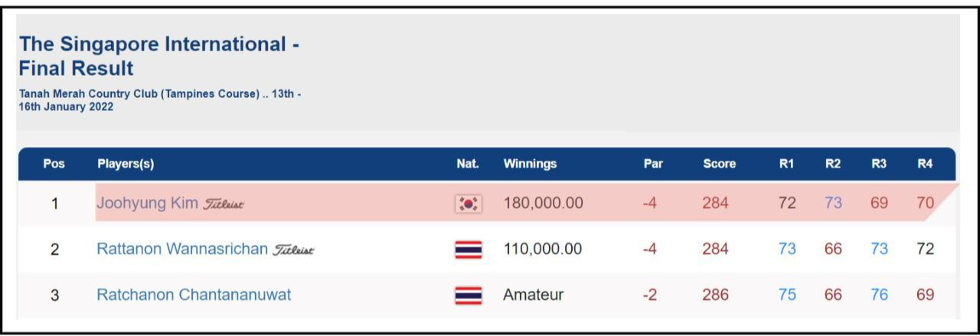This screenshot has height=336, width=980.
Task: Click the R4 column header
Action: (925, 164)
